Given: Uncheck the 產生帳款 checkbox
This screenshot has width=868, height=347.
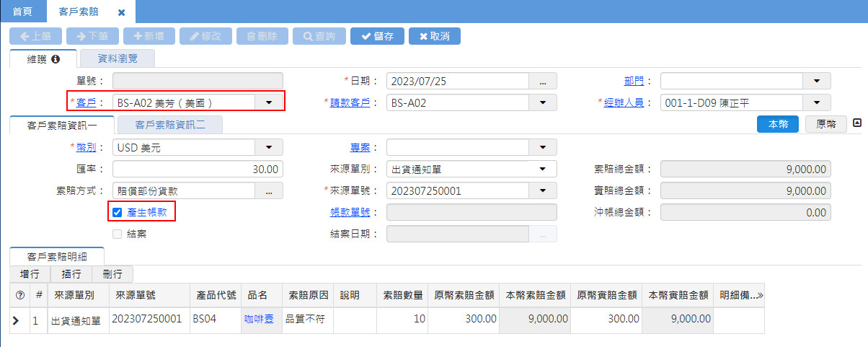Looking at the screenshot, I should pos(118,212).
